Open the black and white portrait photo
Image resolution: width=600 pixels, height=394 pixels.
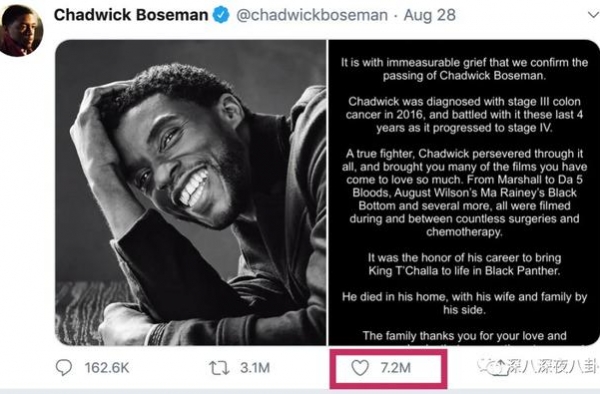click(x=191, y=192)
